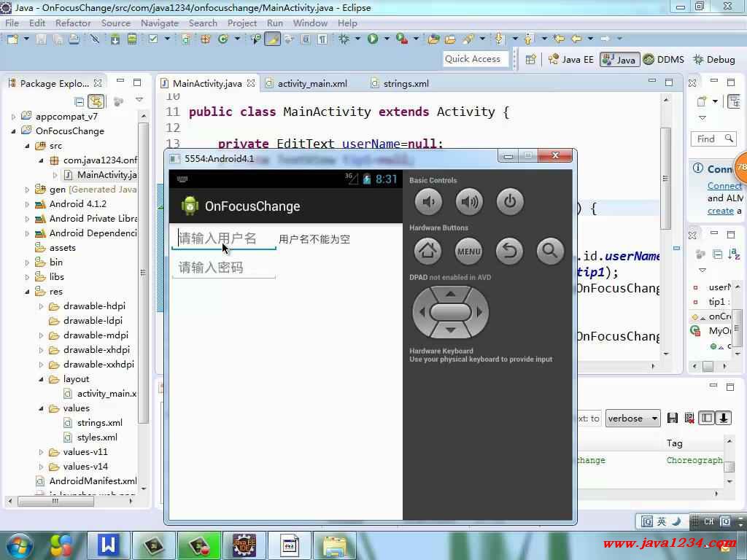Click the password input field in emulator
The width and height of the screenshot is (747, 560).
(223, 267)
